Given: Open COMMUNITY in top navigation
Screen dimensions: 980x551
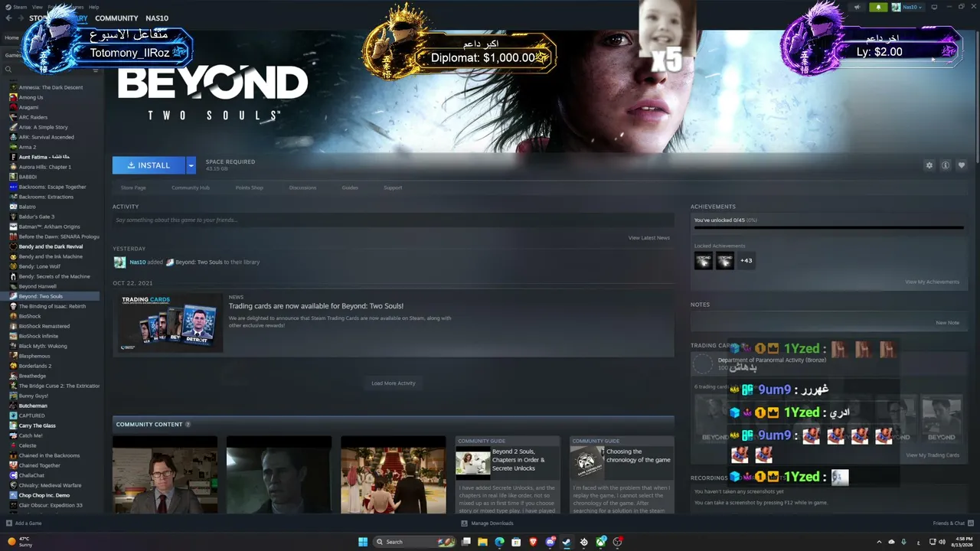Looking at the screenshot, I should coord(116,18).
